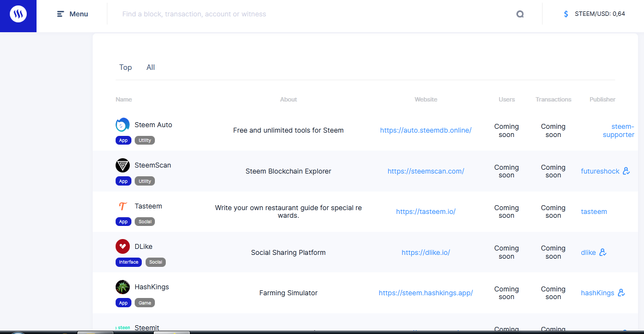Open the auto.steemdb.online website link

(425, 130)
